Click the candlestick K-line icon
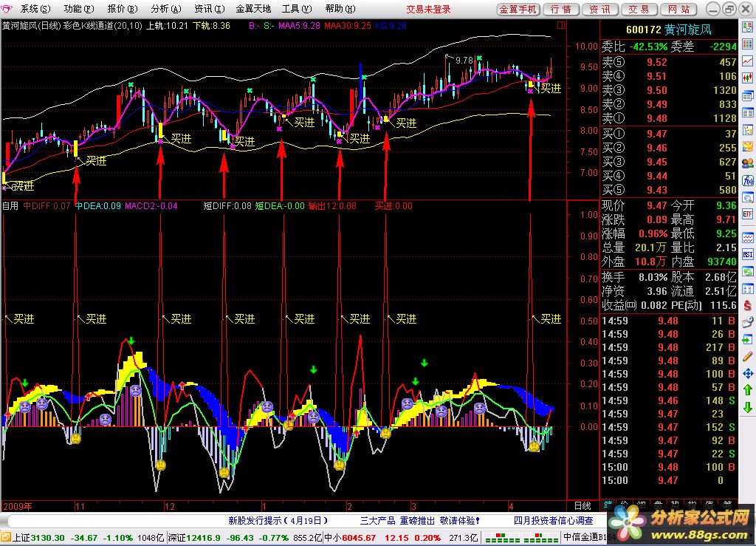 [747, 78]
